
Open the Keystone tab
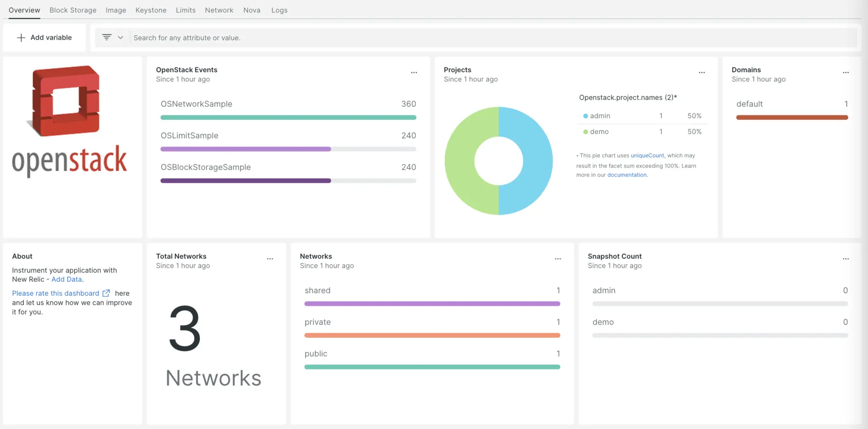click(151, 10)
